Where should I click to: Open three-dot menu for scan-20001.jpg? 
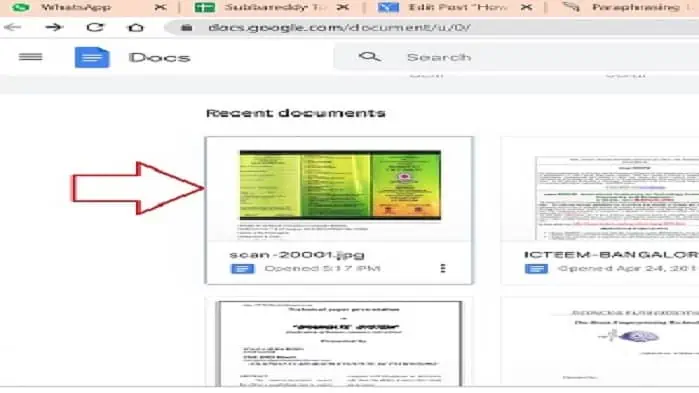tap(443, 268)
